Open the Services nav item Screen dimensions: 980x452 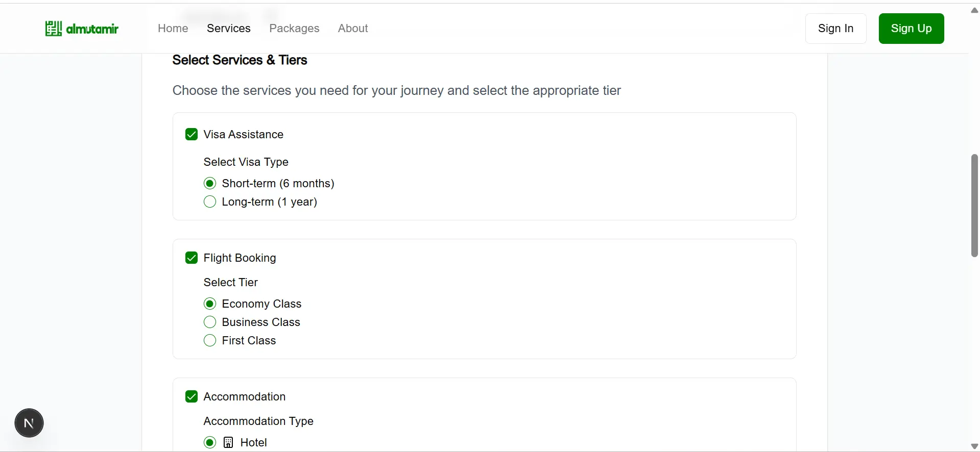[229, 29]
